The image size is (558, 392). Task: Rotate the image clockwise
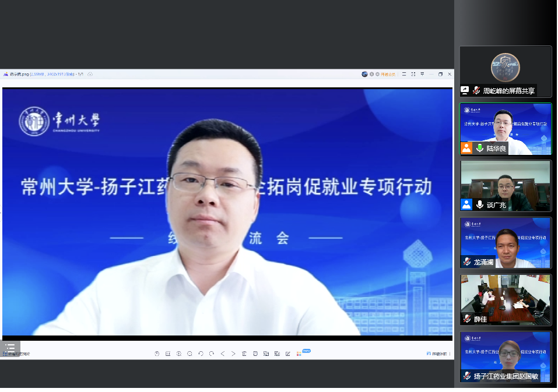point(211,354)
